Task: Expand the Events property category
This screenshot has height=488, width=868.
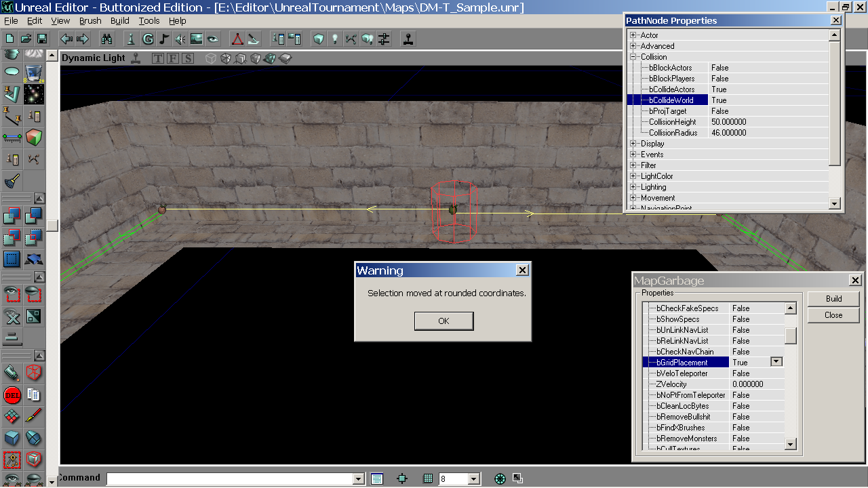Action: 633,155
